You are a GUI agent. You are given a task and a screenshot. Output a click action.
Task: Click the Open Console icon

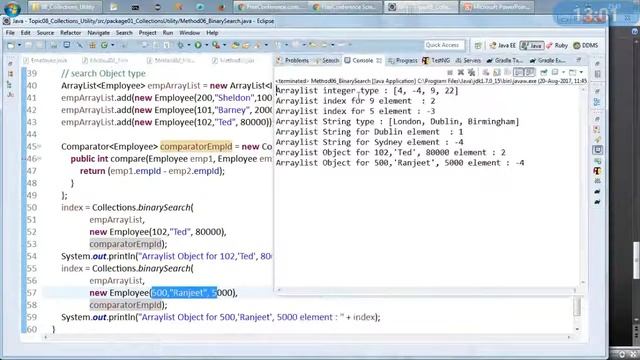(573, 72)
